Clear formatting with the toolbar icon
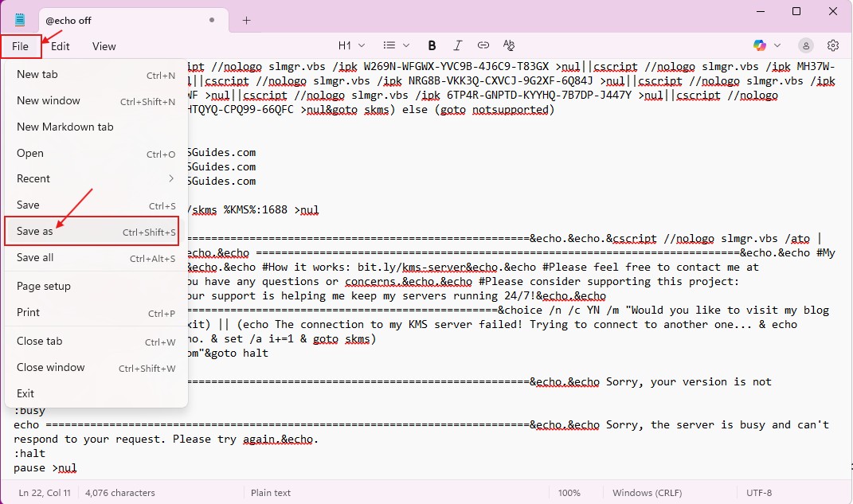 click(509, 45)
